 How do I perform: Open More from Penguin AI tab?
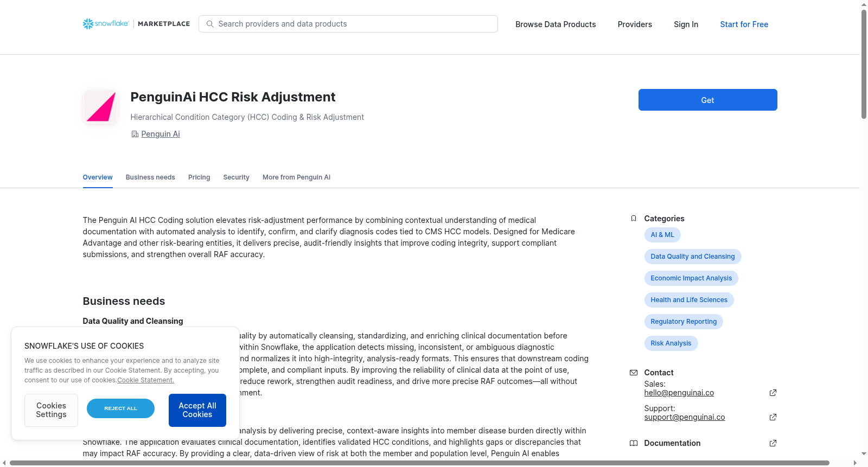pyautogui.click(x=296, y=177)
